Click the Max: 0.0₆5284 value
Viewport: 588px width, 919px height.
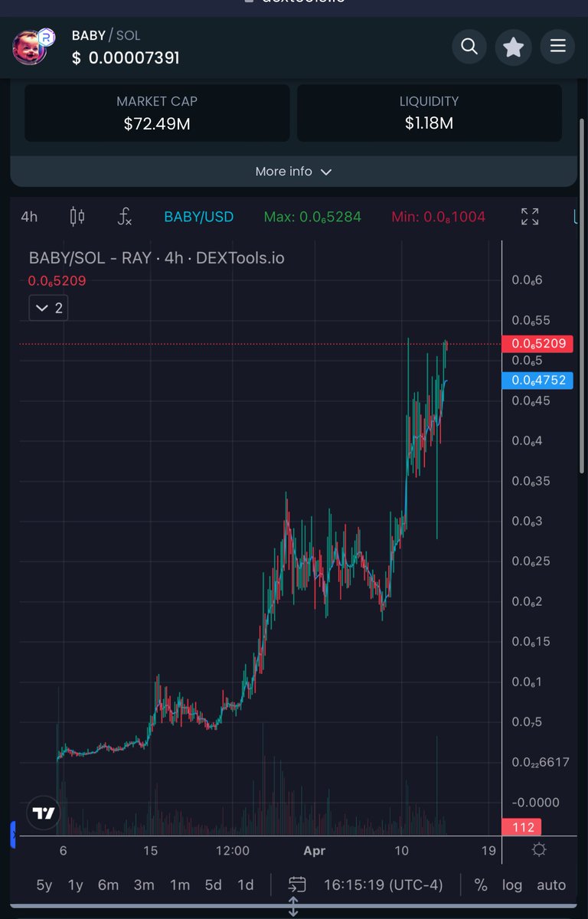[x=312, y=217]
